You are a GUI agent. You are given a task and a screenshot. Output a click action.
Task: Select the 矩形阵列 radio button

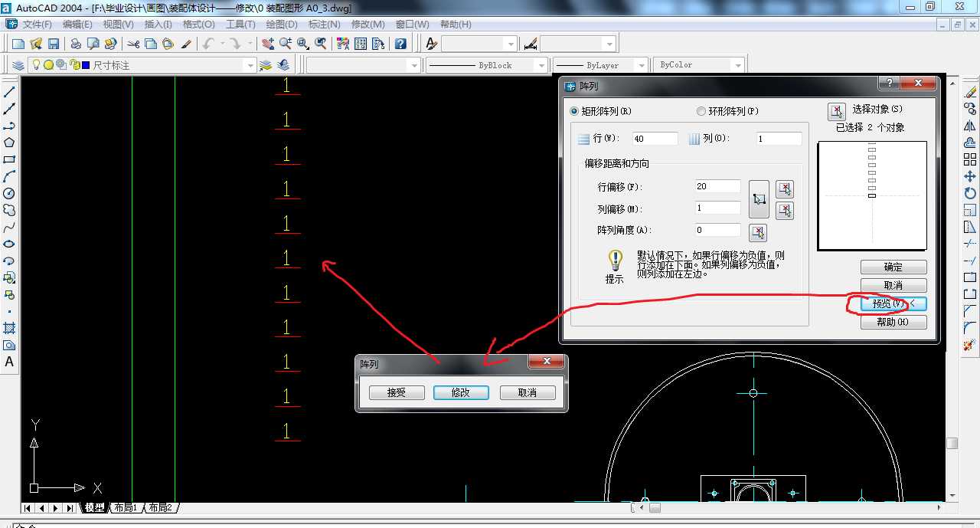click(575, 111)
